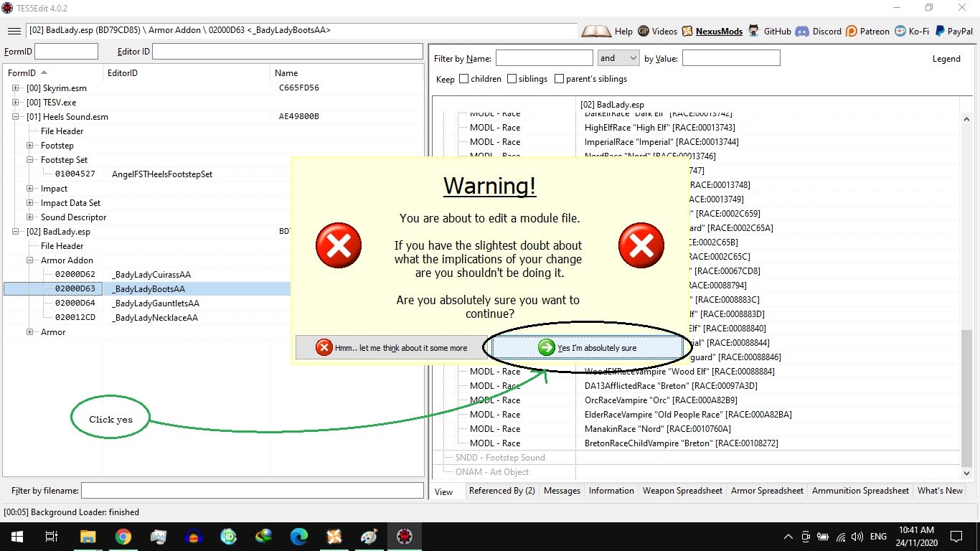Expand the Sound Descriptor group
Screen dimensions: 980x551
(30, 217)
